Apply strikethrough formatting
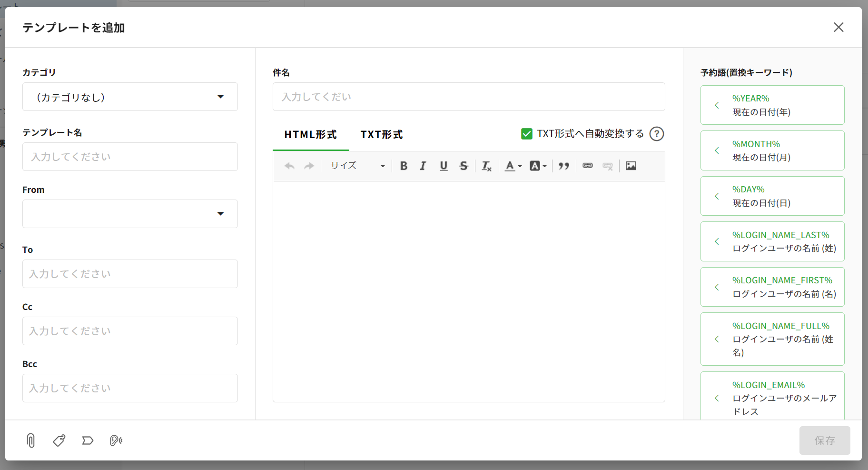 click(464, 166)
